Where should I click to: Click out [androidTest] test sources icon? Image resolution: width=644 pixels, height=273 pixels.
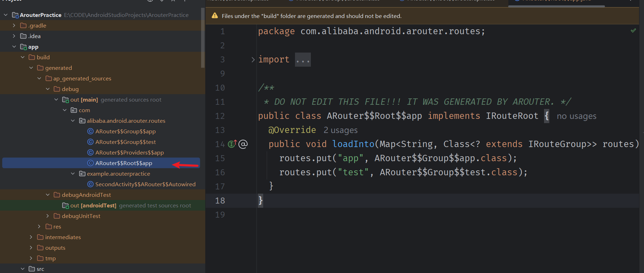[65, 205]
